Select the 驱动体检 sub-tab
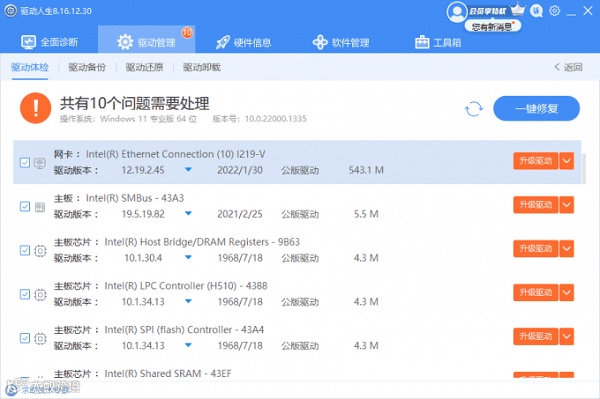 [30, 67]
